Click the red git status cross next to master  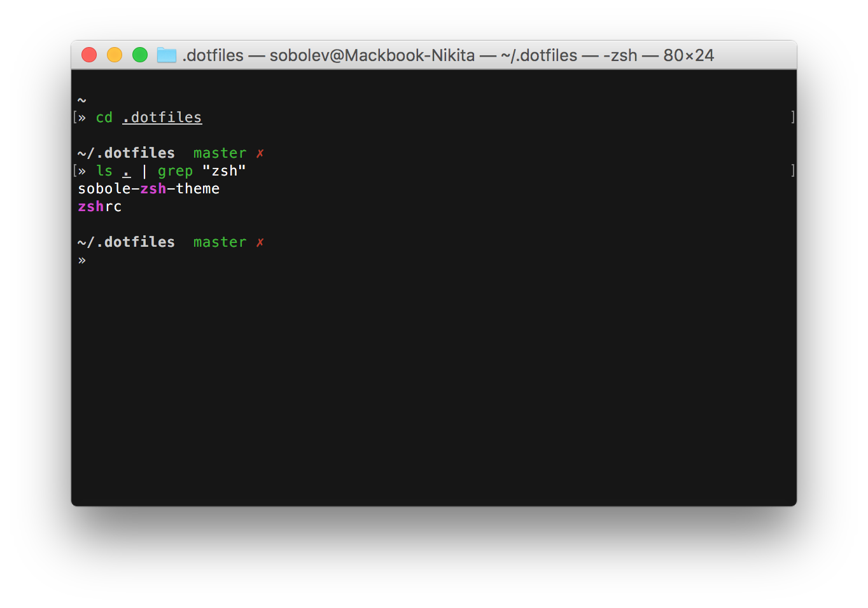click(x=260, y=153)
